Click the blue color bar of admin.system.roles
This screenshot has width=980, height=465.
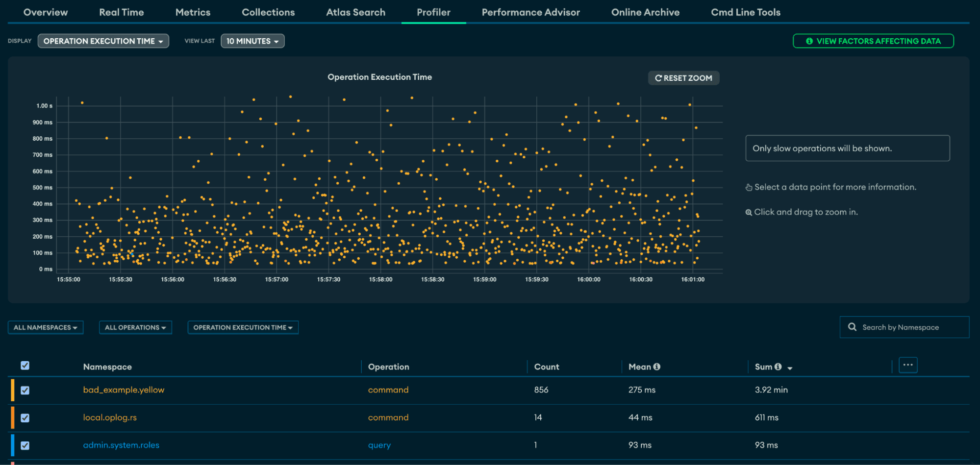[x=13, y=446]
